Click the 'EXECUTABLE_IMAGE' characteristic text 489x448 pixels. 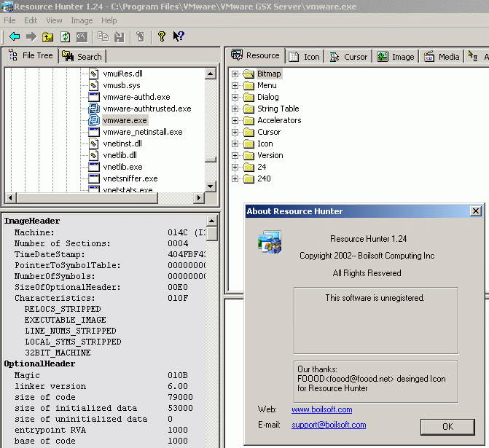(65, 320)
